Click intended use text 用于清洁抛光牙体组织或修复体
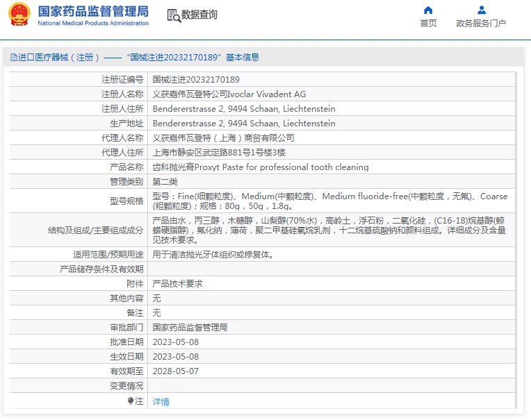 point(213,254)
